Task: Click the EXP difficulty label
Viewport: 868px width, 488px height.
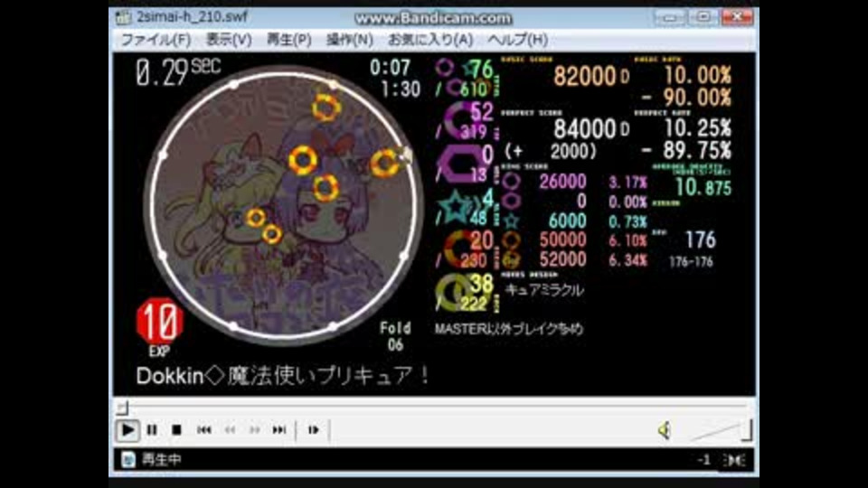Action: (x=159, y=352)
